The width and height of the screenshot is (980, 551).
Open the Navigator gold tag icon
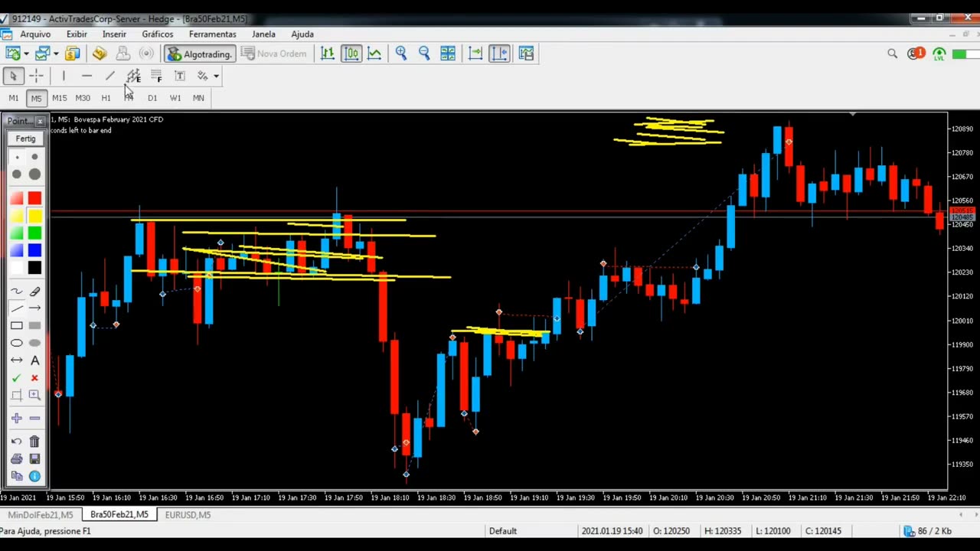tap(100, 54)
